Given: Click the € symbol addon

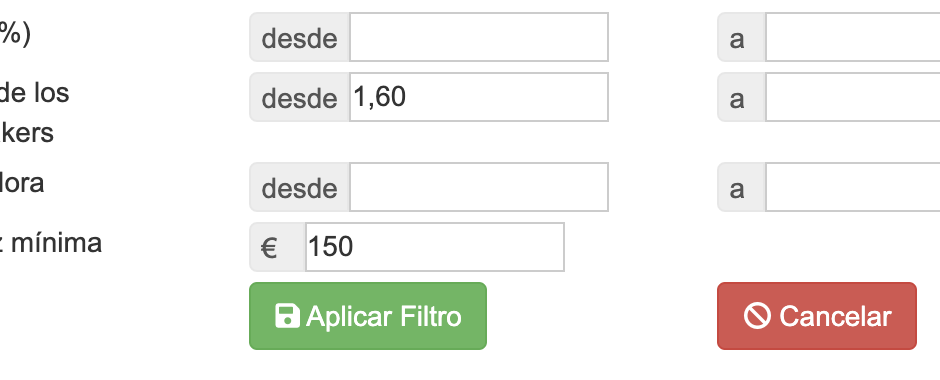Looking at the screenshot, I should click(277, 247).
